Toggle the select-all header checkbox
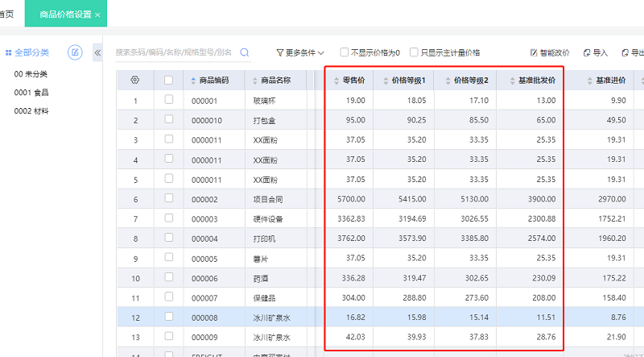The image size is (644, 357). (168, 81)
